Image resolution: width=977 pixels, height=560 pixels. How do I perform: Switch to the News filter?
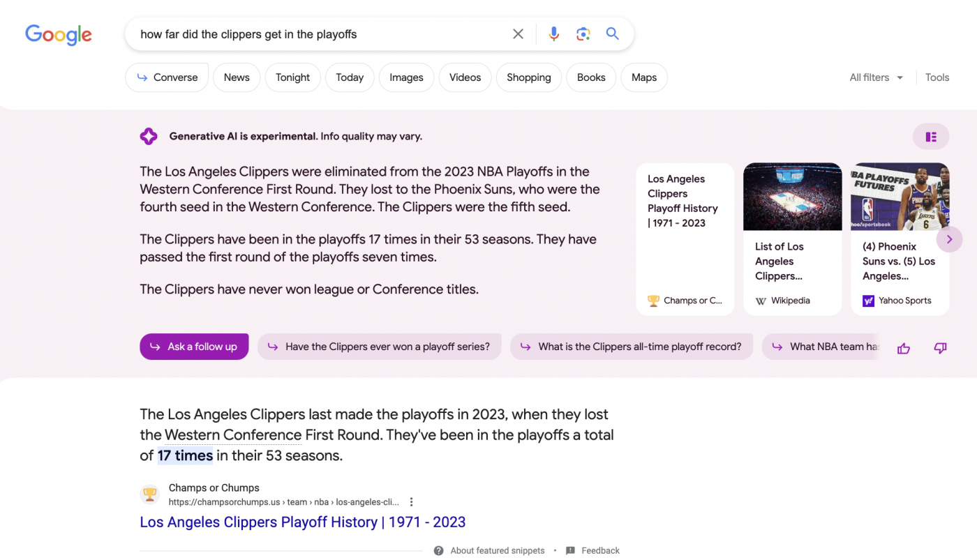pos(237,77)
